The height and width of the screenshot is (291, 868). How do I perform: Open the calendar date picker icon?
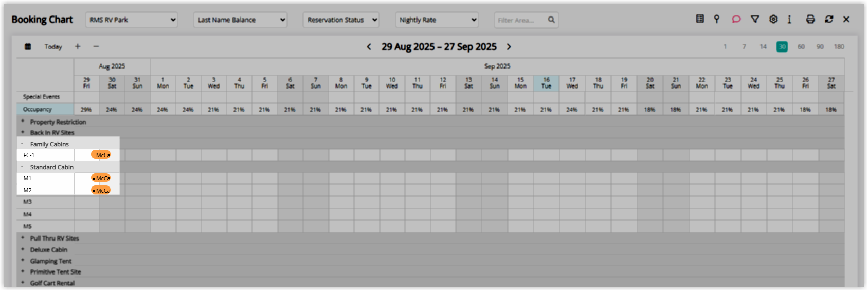(x=28, y=46)
